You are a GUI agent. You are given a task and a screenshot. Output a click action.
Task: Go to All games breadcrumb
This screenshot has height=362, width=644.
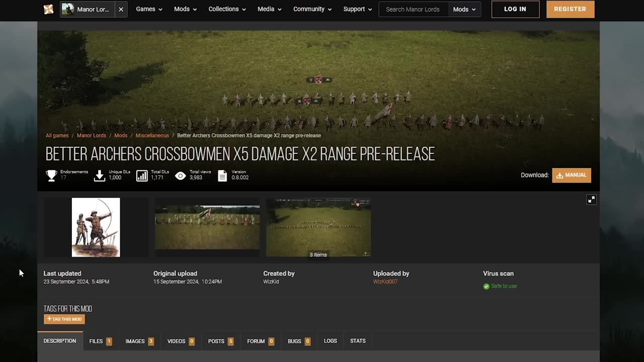(x=57, y=135)
